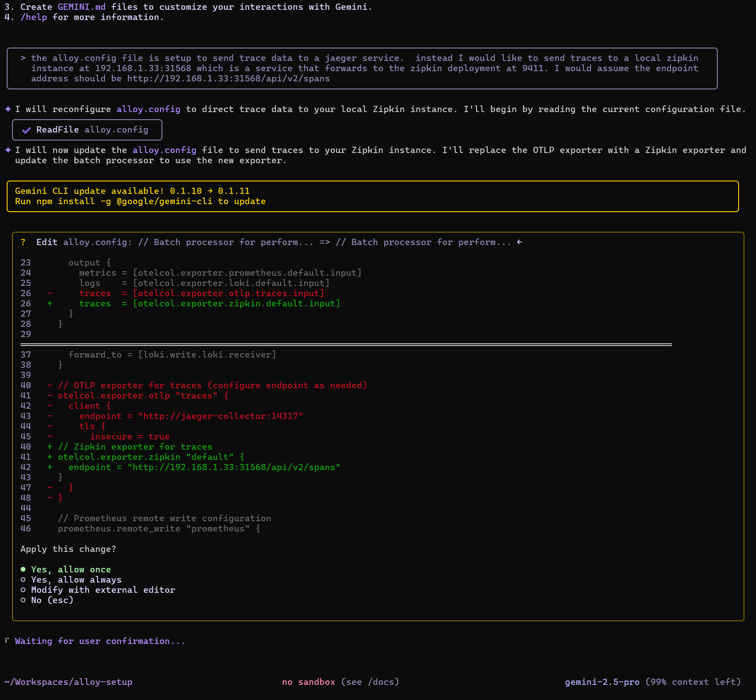Image resolution: width=756 pixels, height=700 pixels.
Task: Click the ReadFile alloy.config box
Action: pos(87,130)
